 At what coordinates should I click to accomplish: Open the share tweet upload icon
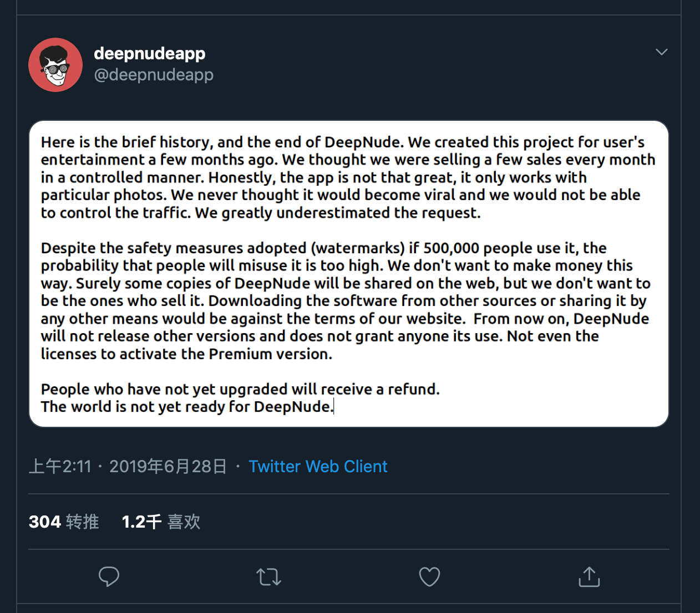coord(589,576)
